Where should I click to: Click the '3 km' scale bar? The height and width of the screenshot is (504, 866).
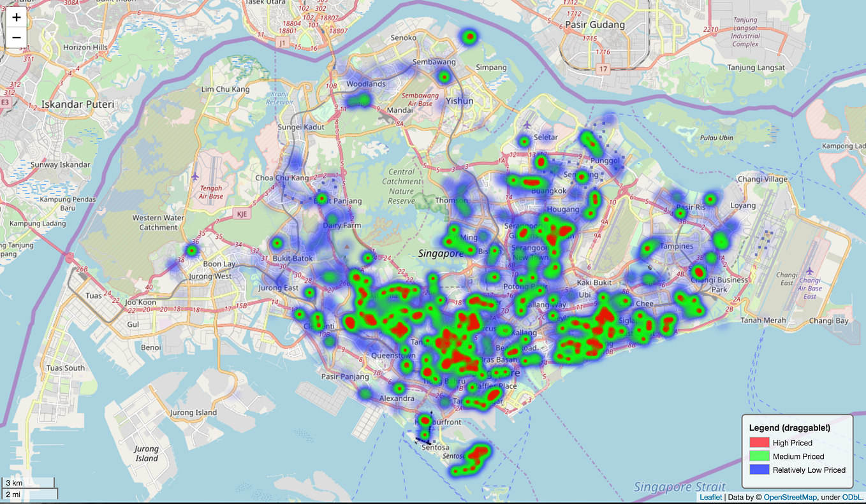coord(27,483)
